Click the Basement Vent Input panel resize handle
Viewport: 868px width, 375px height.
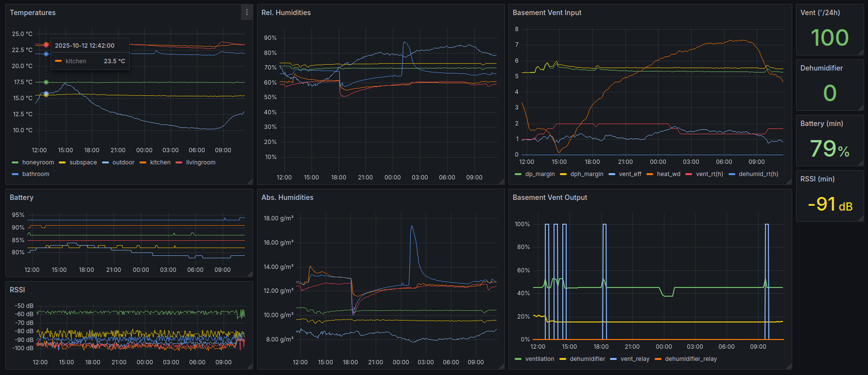pos(789,181)
